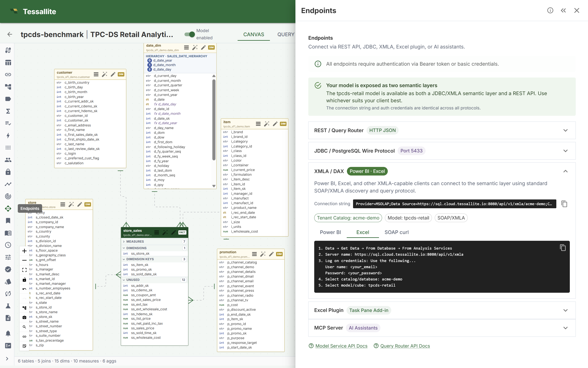Collapse Endpoints panel with double chevron
Screen dimensions: 588x368
[563, 10]
